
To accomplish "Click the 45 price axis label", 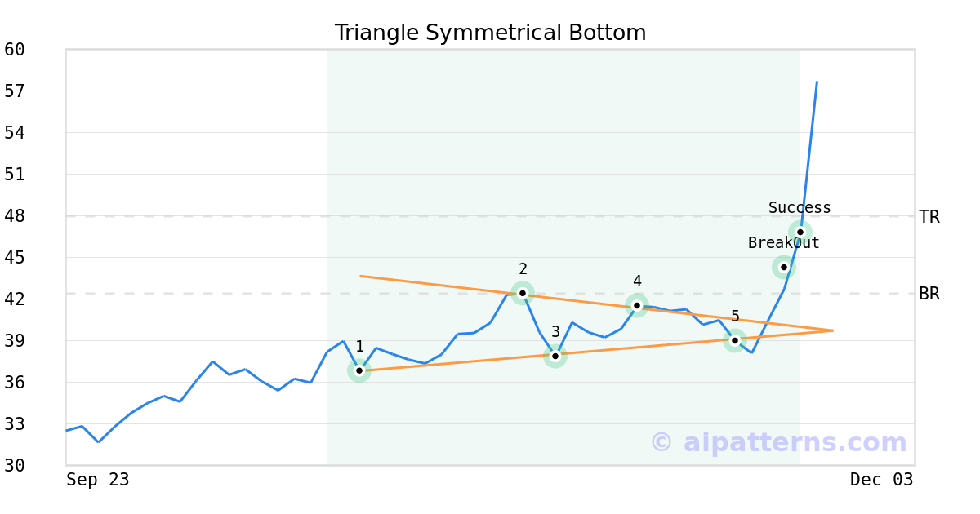I will tap(15, 258).
